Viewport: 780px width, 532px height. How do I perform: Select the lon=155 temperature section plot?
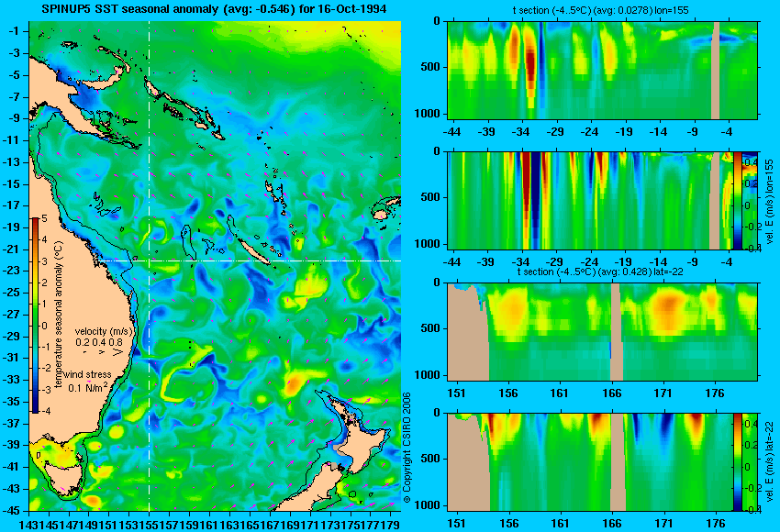coord(602,70)
